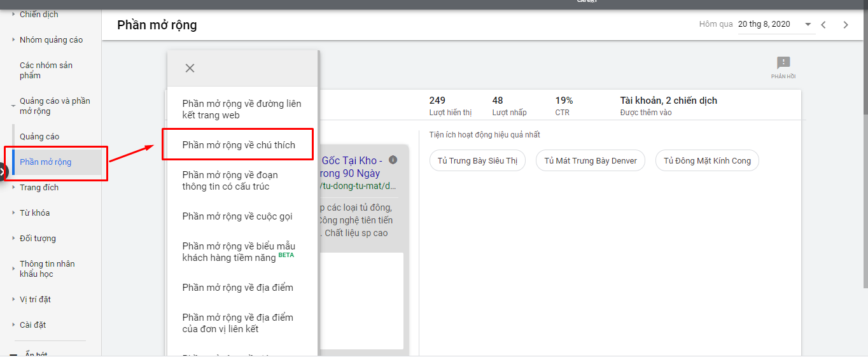The height and width of the screenshot is (357, 868).
Task: Expand Vị trí đặt in sidebar
Action: click(14, 299)
